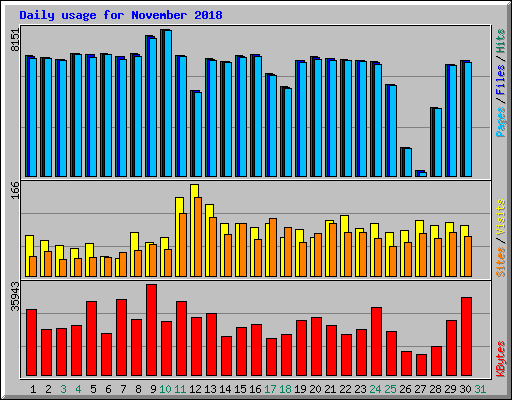Click the 'Visits' legend label
The height and width of the screenshot is (400, 512).
click(x=501, y=218)
